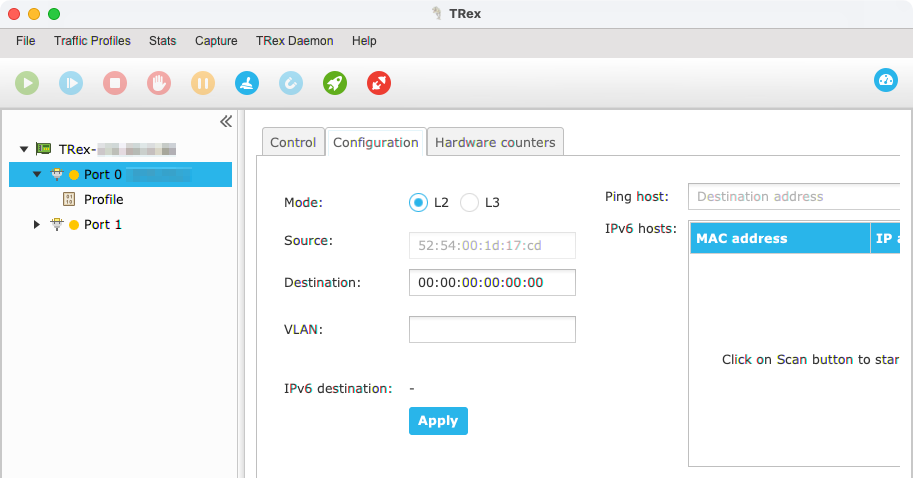Image resolution: width=913 pixels, height=478 pixels.
Task: Switch to the Configuration tab
Action: [x=376, y=142]
